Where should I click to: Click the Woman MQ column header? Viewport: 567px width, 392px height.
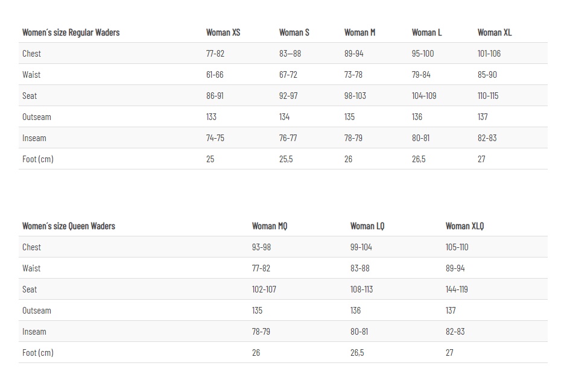pos(269,226)
